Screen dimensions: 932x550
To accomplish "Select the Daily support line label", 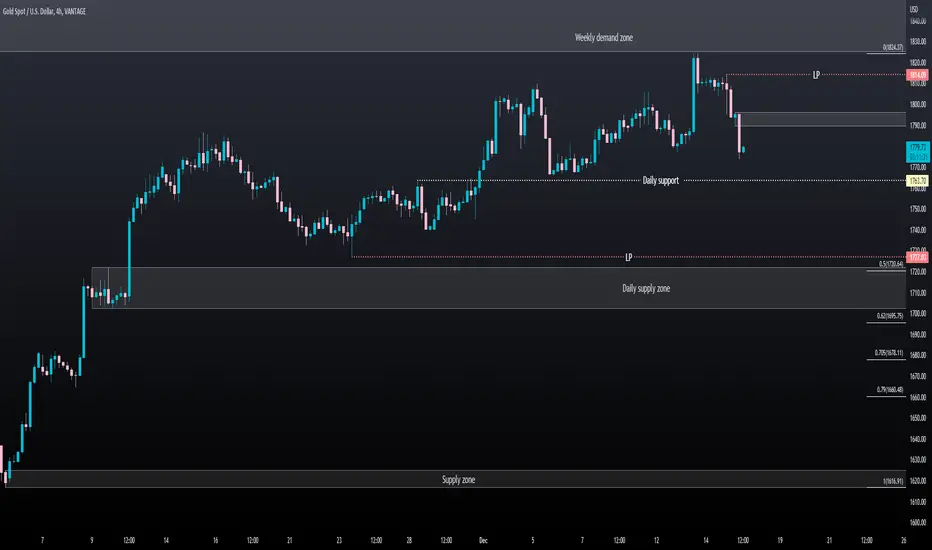I will [x=660, y=180].
